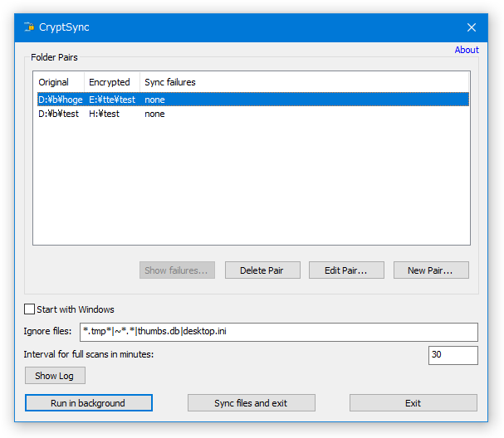
Task: Click the Show failures... button
Action: 177,270
